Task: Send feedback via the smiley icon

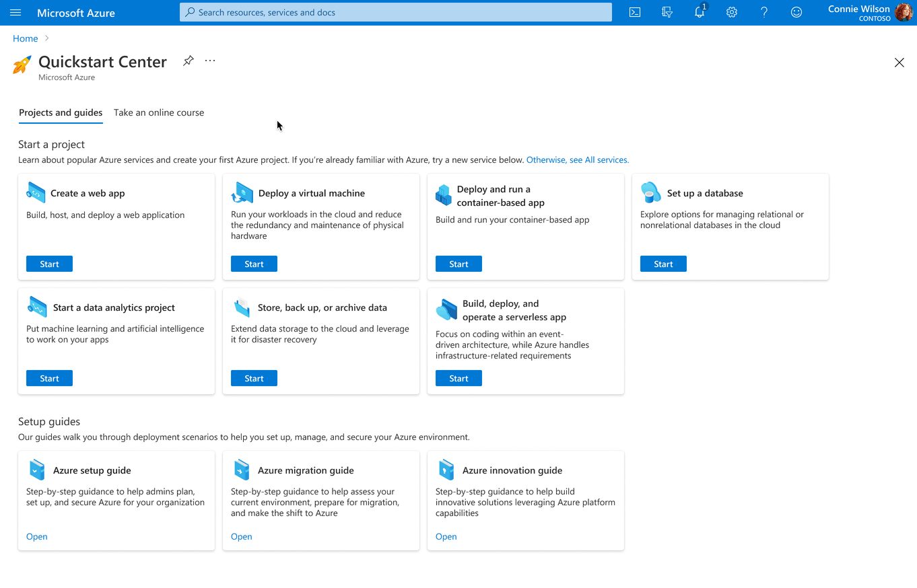Action: 796,12
